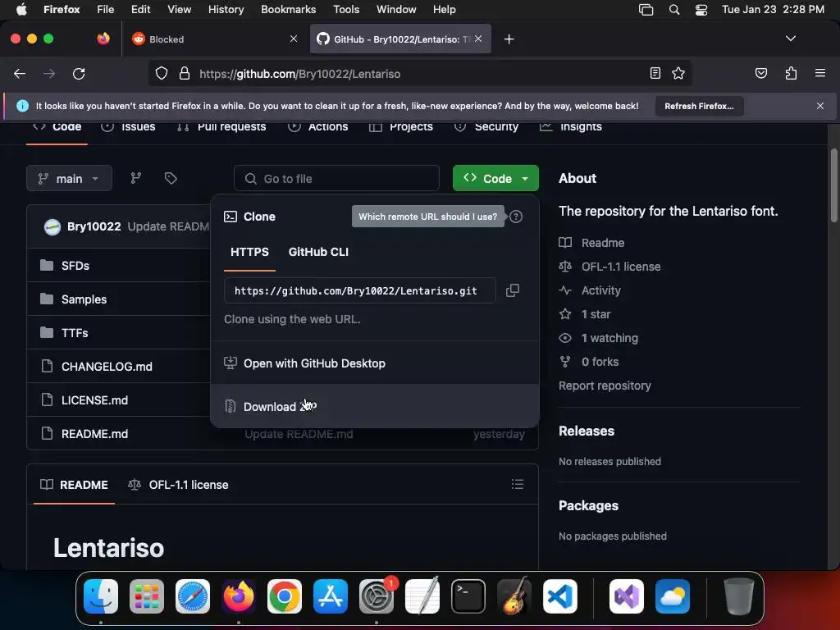
Task: Toggle the green Code dropdown button
Action: point(495,178)
